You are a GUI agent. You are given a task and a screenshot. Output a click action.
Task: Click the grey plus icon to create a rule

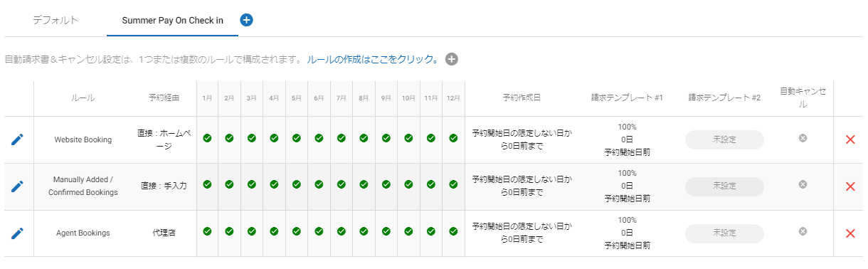click(452, 59)
